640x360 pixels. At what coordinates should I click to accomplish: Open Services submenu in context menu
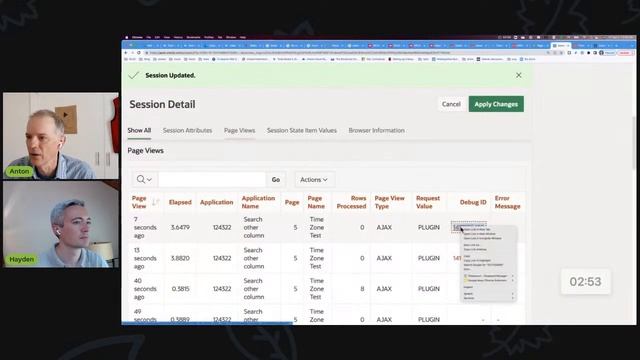pos(488,298)
